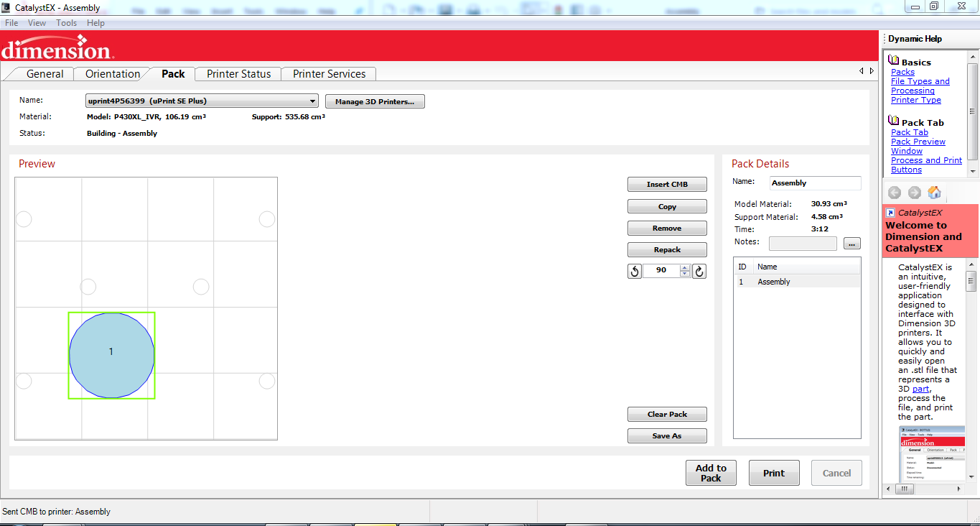Screen dimensions: 980x526
Task: Click the Clear Pack button
Action: (x=667, y=414)
